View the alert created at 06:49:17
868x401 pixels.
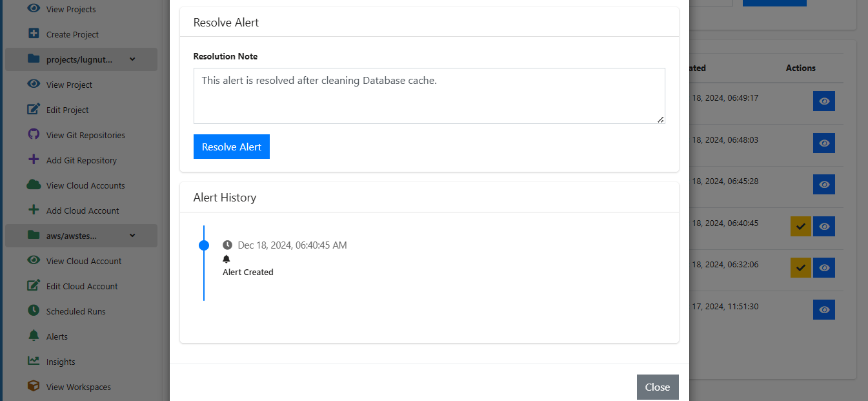(x=824, y=101)
